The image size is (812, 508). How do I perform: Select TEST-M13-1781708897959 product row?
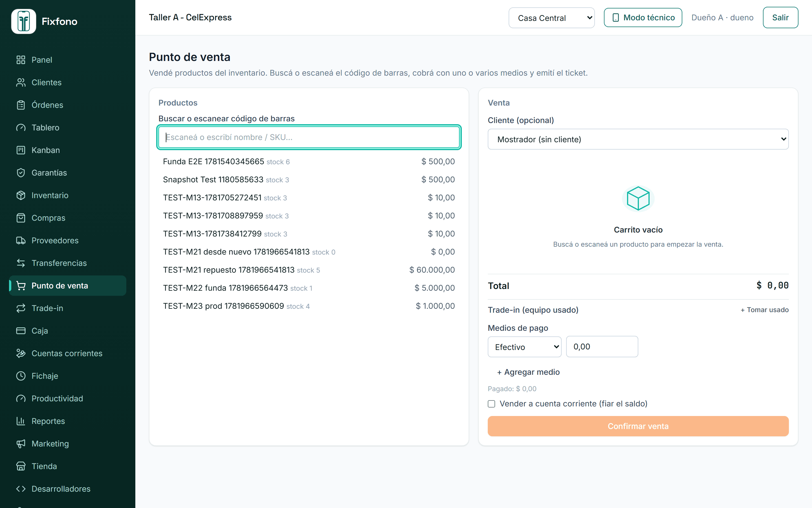click(309, 216)
